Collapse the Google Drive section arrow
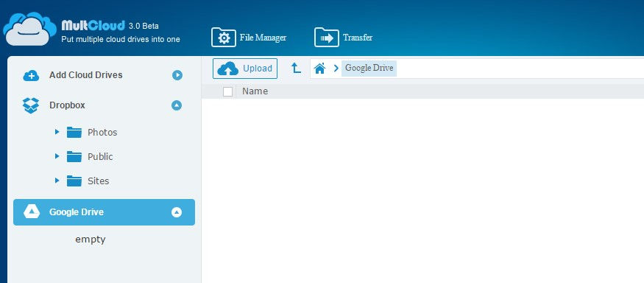 [x=177, y=212]
